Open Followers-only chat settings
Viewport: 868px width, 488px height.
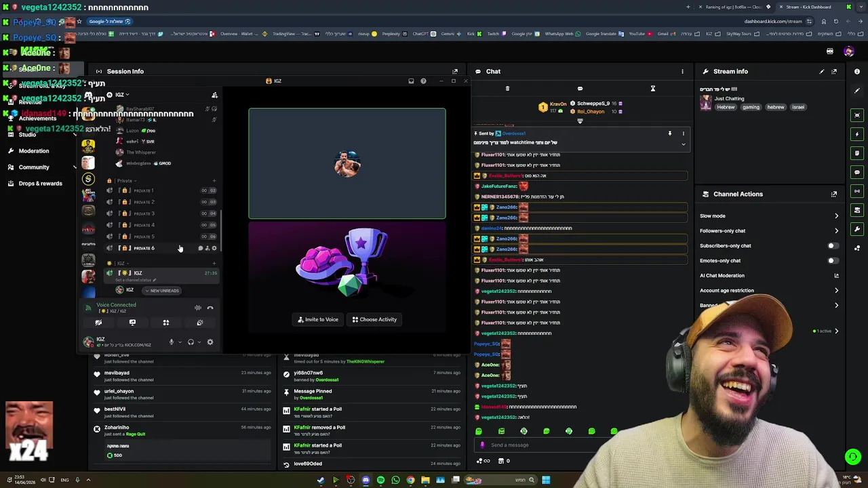coord(769,231)
